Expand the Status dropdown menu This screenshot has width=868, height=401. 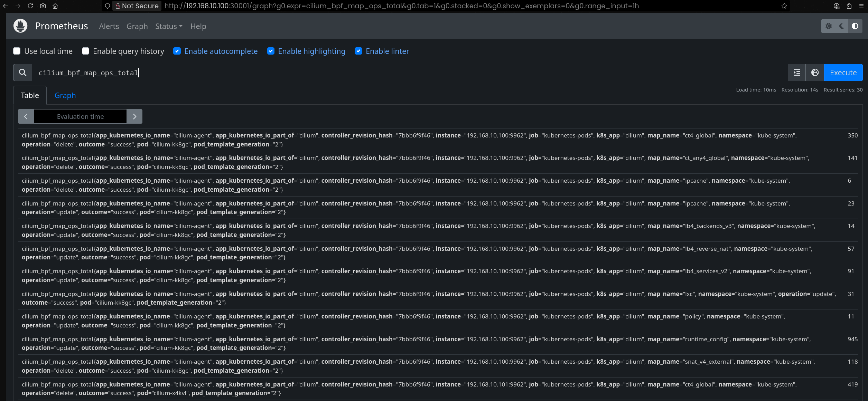coord(169,26)
